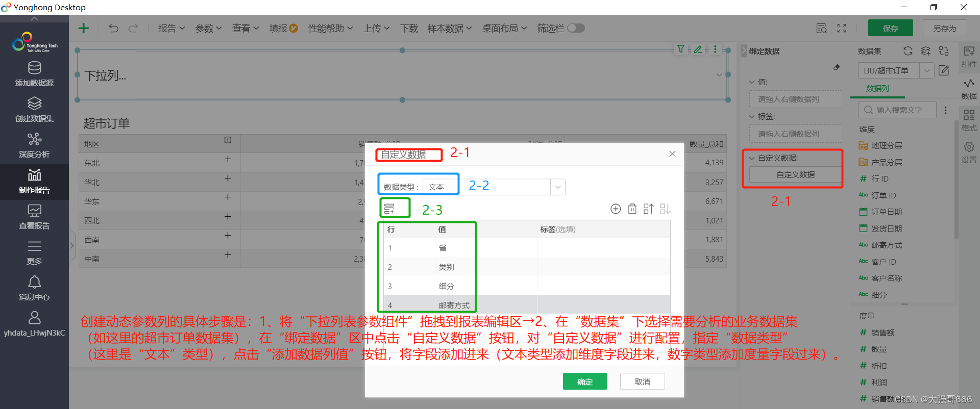This screenshot has height=409, width=980.
Task: Open Format (格式) panel tab icon
Action: tap(969, 120)
